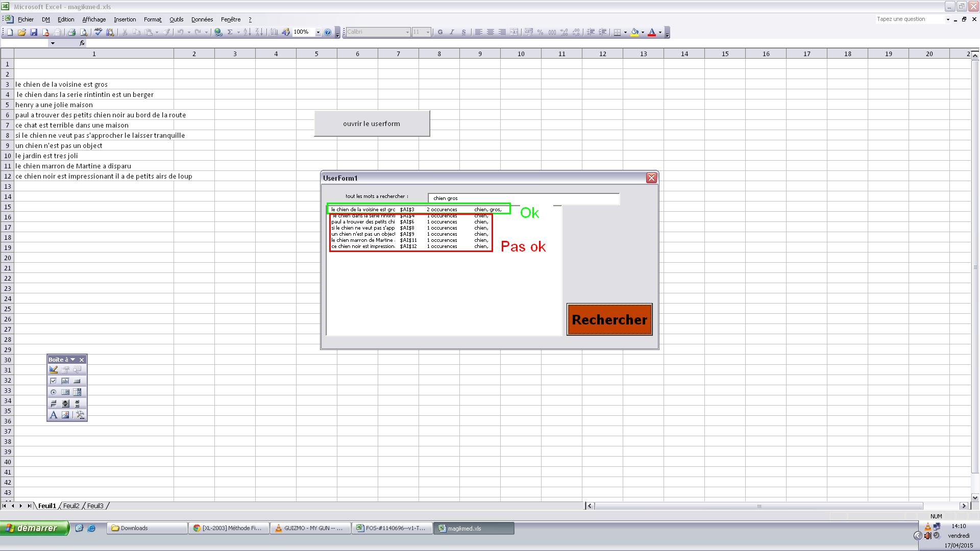This screenshot has height=551, width=980.
Task: Apply percent style format
Action: 540,32
